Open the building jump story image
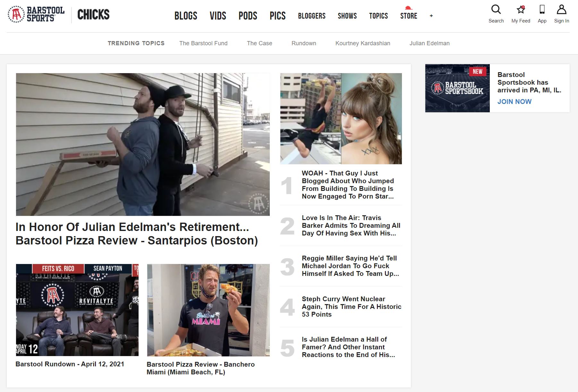 tap(341, 119)
